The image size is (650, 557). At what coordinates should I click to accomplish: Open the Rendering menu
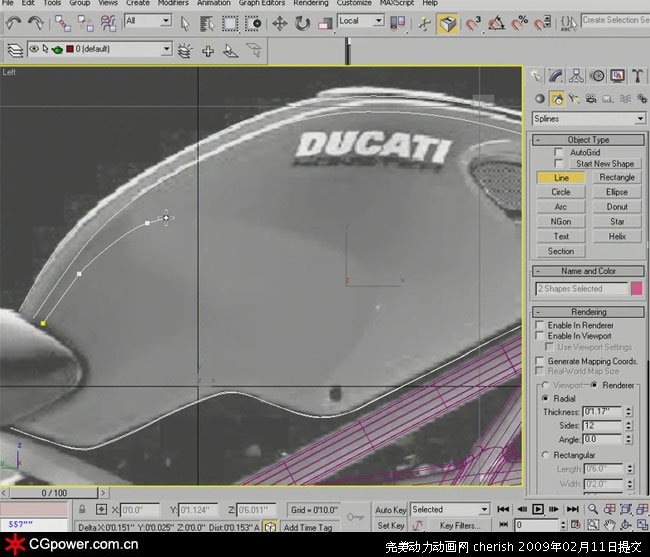[311, 3]
